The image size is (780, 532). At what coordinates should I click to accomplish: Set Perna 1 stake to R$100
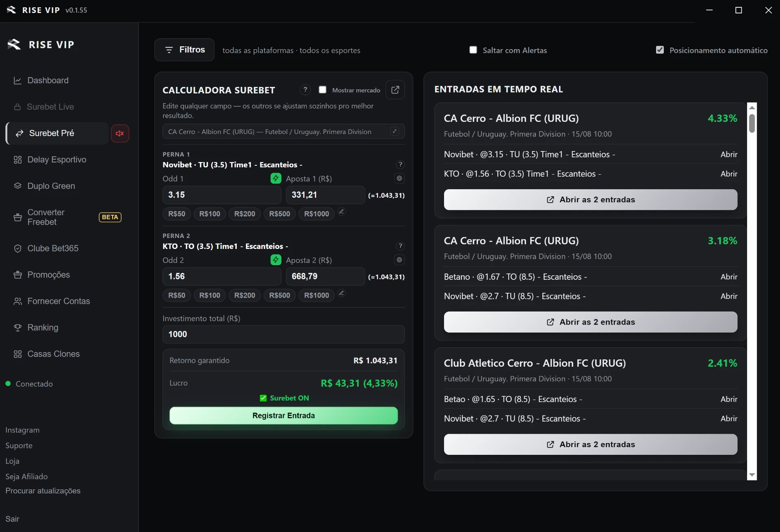point(210,214)
